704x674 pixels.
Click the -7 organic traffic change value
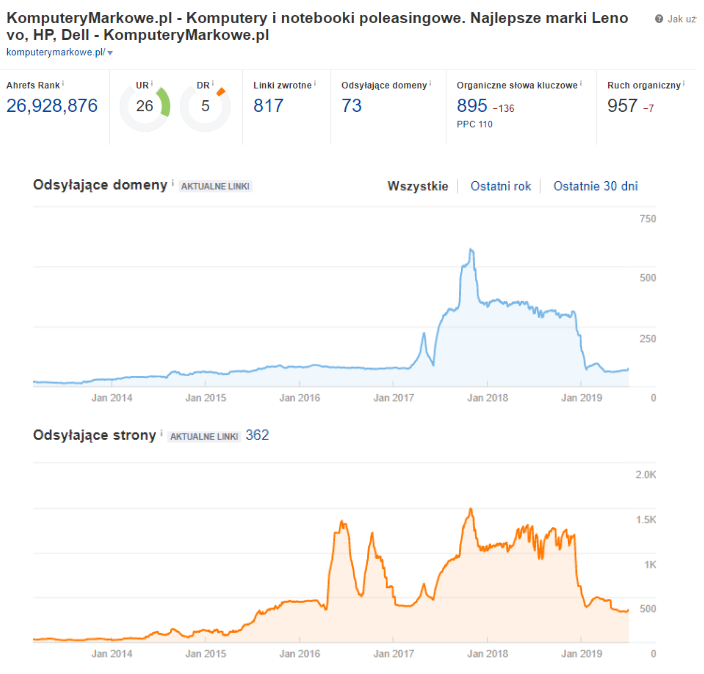[648, 109]
